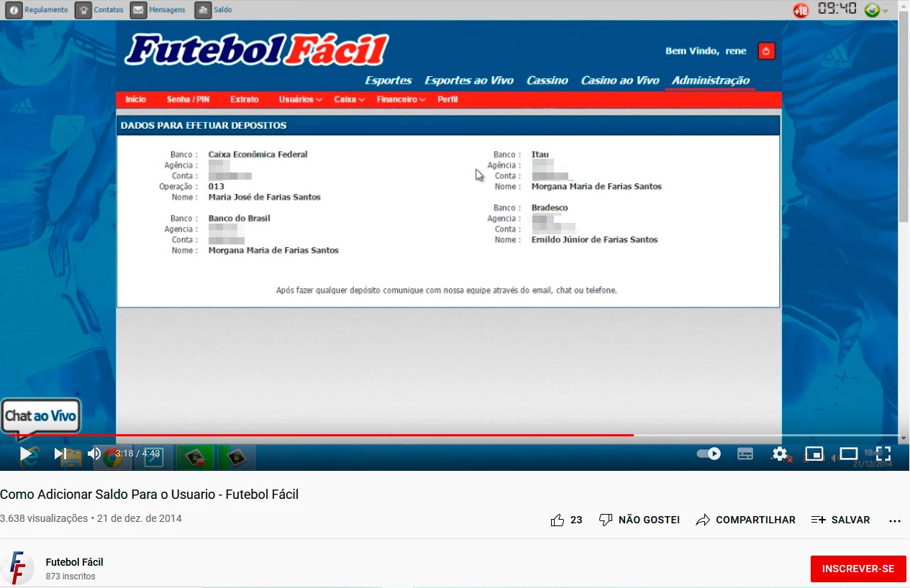The height and width of the screenshot is (588, 910).
Task: Expand the Financeiro dropdown
Action: point(398,99)
